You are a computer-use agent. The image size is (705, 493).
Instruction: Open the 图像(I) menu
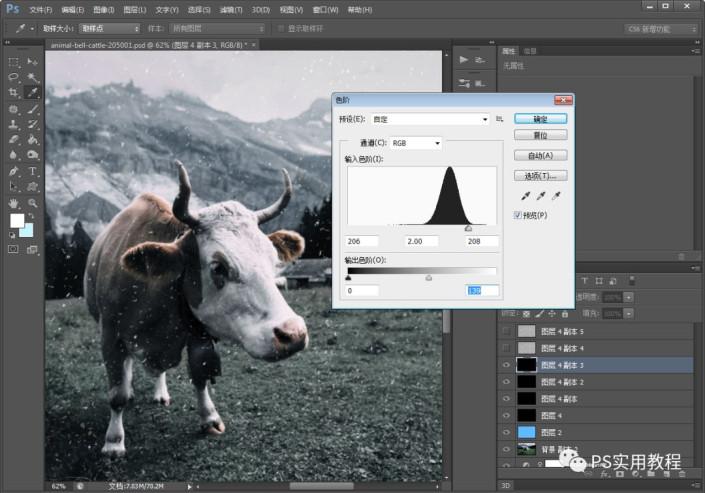click(104, 9)
